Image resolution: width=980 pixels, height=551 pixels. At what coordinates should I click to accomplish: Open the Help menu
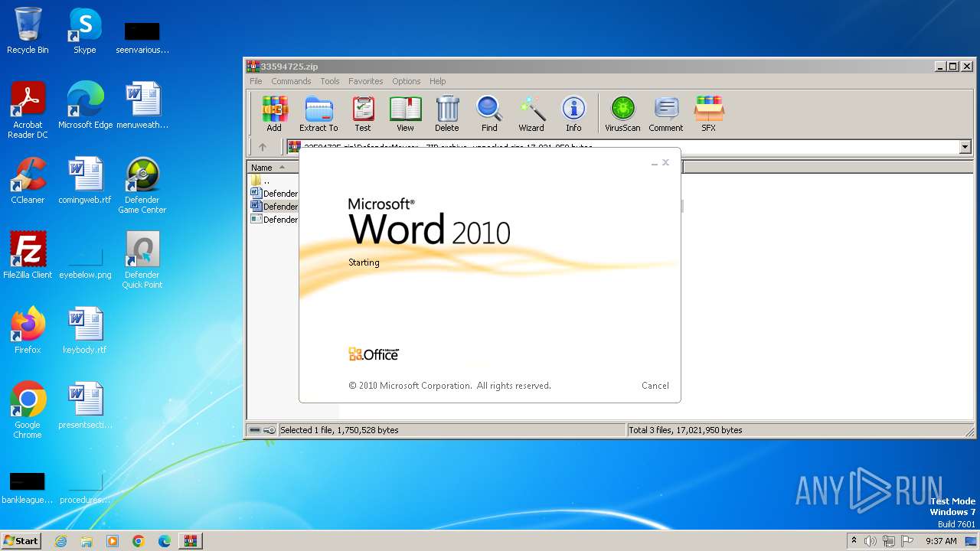(x=438, y=81)
